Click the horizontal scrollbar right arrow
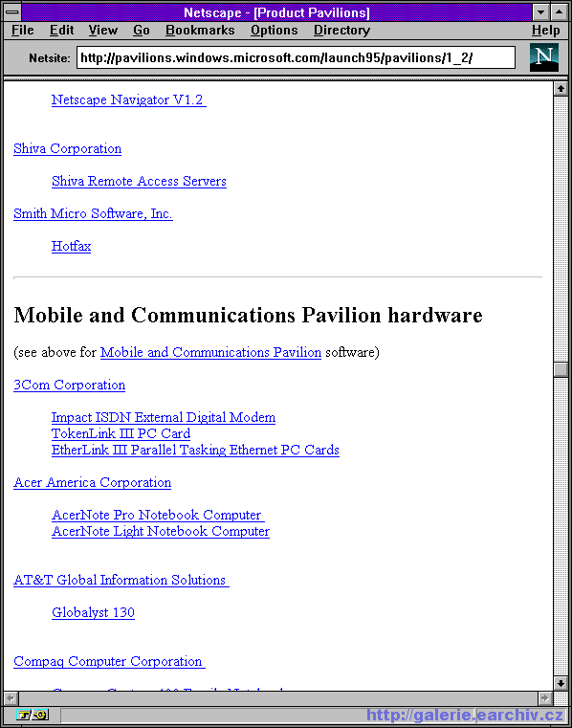 545,697
